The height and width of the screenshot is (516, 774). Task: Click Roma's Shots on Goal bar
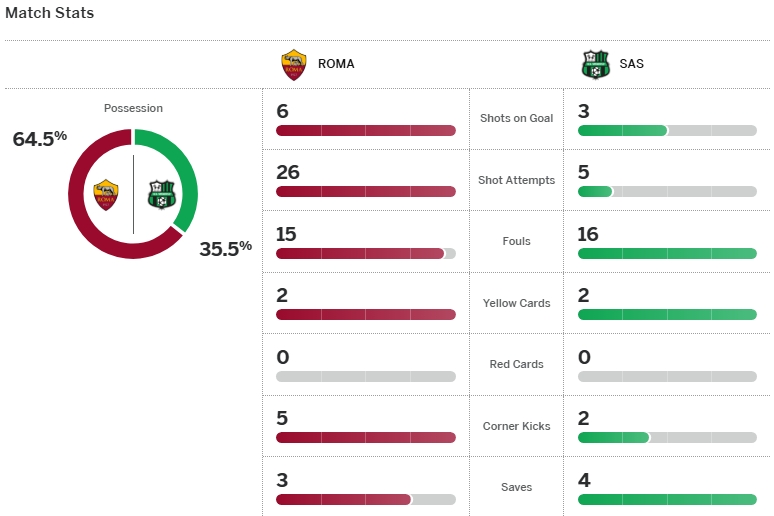pyautogui.click(x=365, y=130)
